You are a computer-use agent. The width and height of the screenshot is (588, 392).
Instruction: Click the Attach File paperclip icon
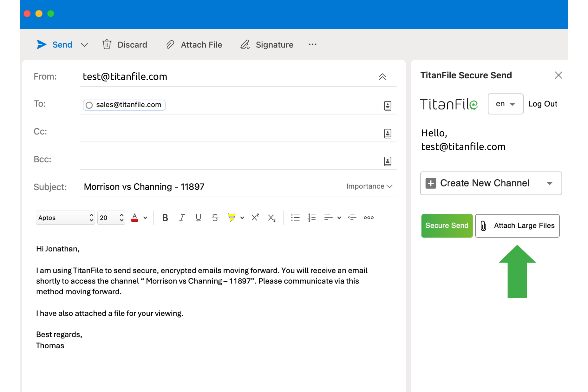coord(170,45)
